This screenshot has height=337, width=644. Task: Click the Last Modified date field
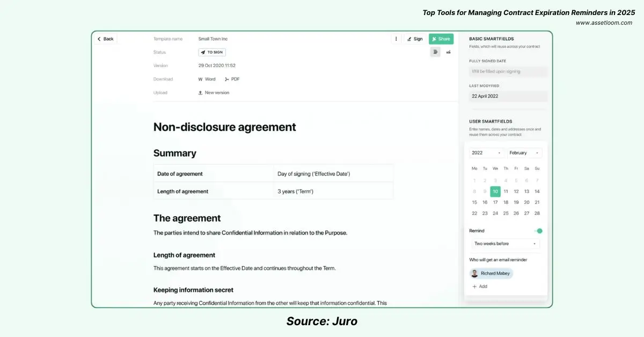click(x=508, y=96)
